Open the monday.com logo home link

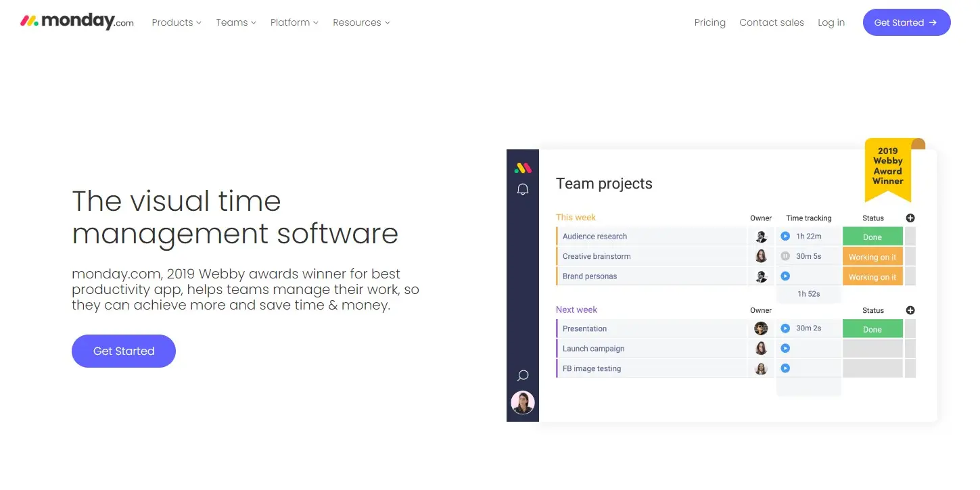tap(77, 22)
